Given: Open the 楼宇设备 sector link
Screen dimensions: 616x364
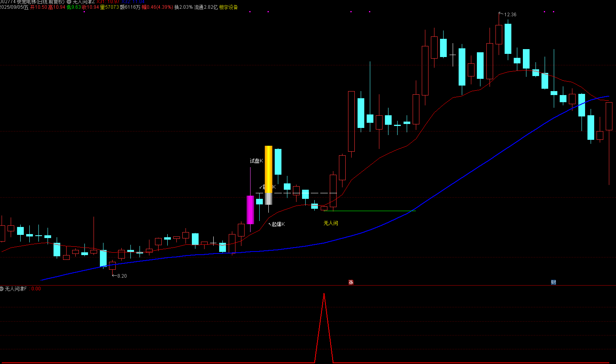Looking at the screenshot, I should click(228, 7).
